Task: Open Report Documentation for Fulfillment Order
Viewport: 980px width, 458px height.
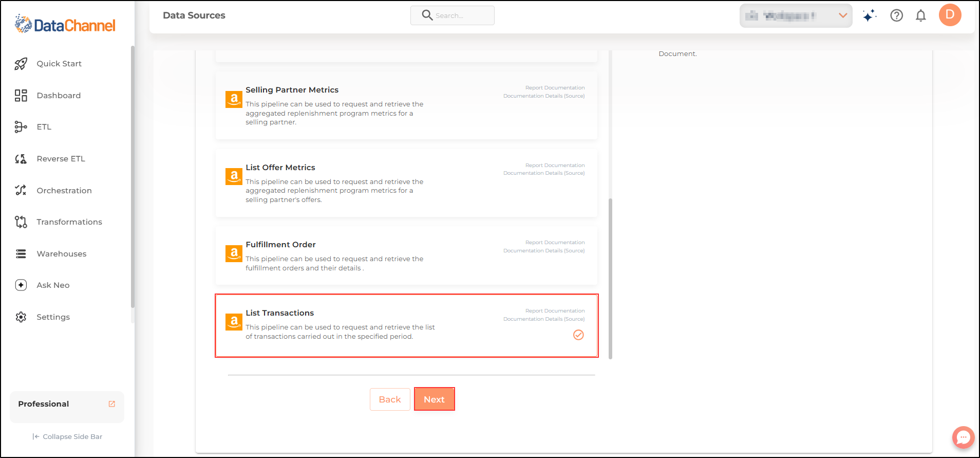Action: point(555,243)
